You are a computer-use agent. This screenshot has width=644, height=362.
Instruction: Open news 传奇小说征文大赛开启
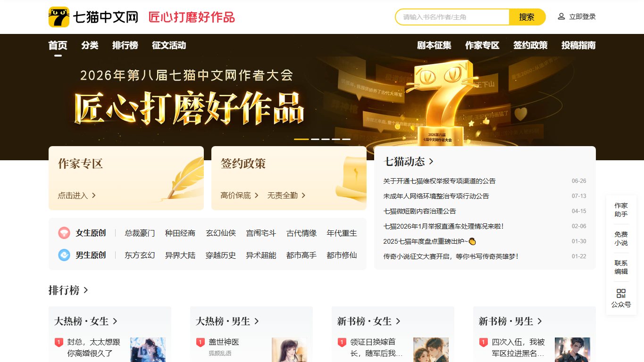pyautogui.click(x=451, y=256)
